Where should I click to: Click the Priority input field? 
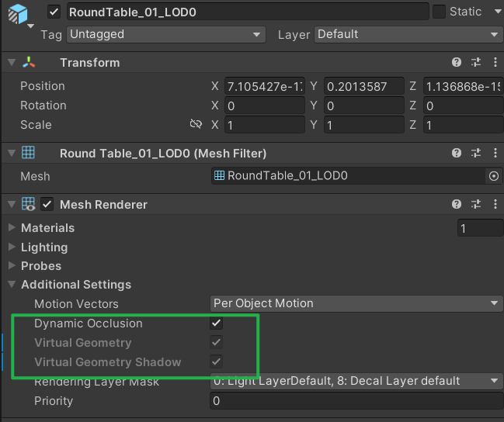[x=356, y=401]
